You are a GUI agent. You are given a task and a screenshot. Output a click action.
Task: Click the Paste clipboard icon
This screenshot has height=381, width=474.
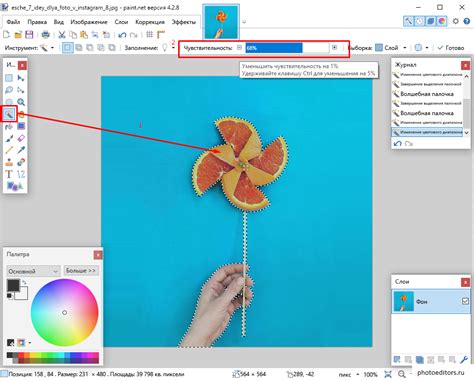click(x=84, y=34)
